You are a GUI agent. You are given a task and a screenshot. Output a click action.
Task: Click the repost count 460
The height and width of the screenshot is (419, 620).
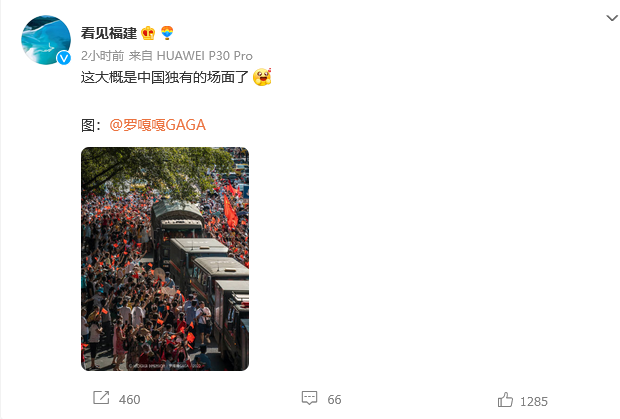click(x=129, y=400)
